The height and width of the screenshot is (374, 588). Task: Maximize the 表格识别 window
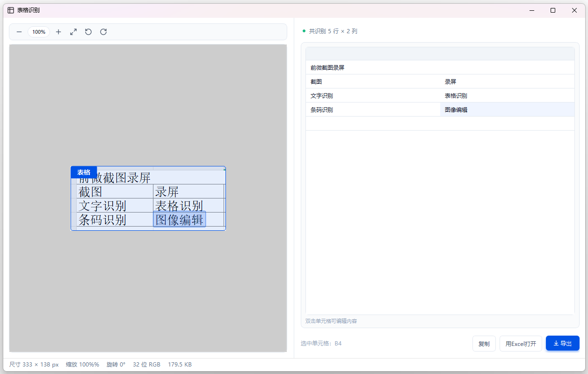tap(553, 10)
